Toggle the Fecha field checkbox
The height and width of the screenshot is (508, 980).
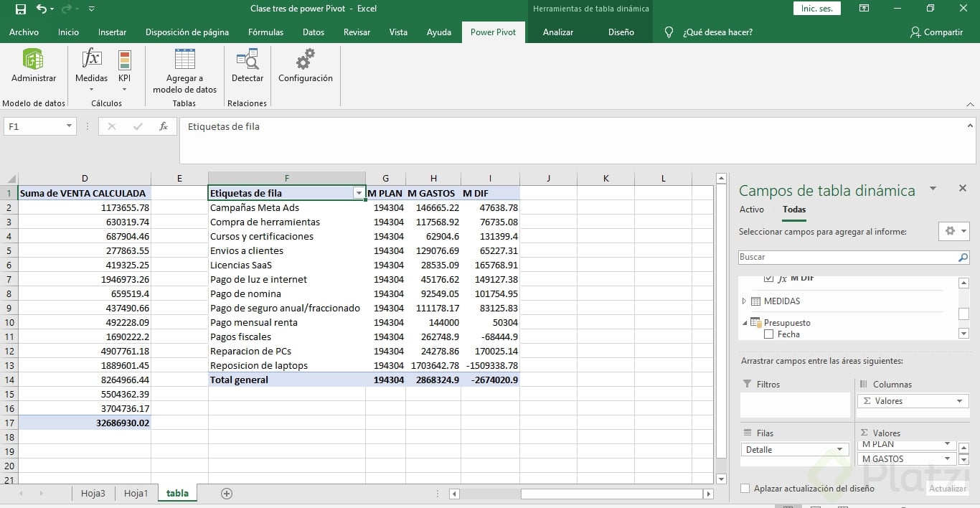[x=769, y=334]
